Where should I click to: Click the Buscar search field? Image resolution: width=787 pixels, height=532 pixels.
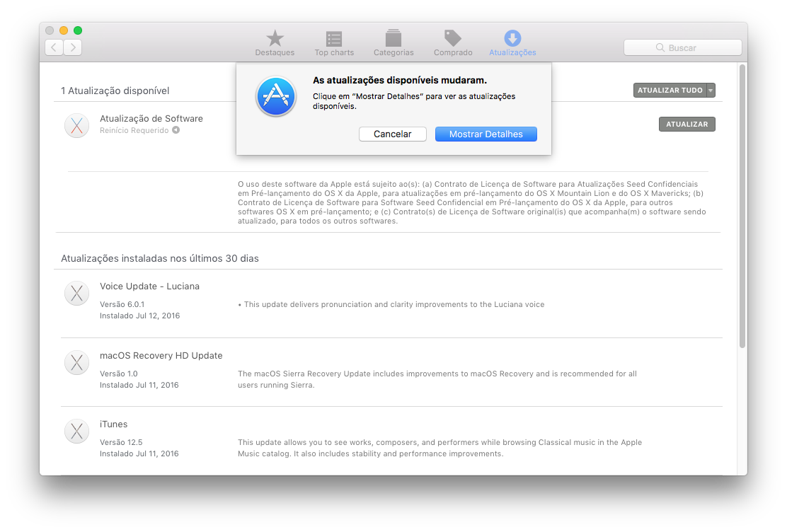pos(682,47)
